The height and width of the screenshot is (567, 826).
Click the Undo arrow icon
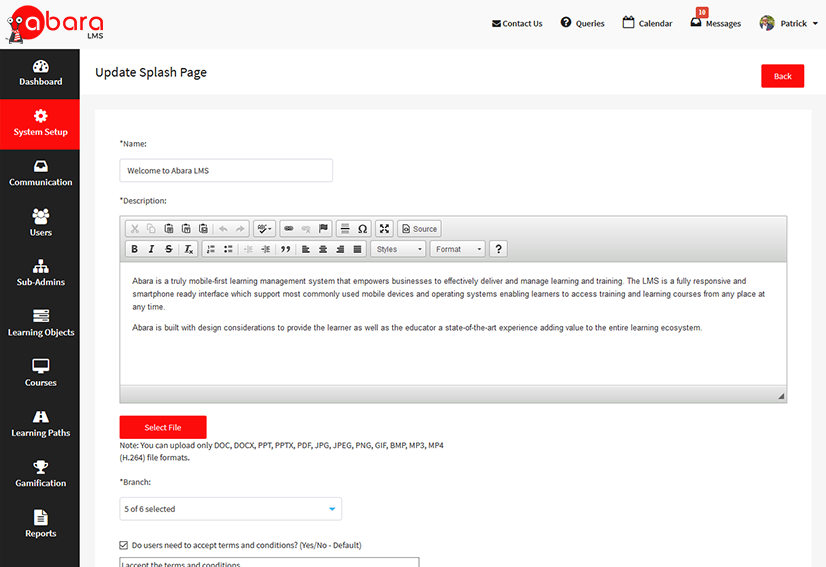click(223, 229)
